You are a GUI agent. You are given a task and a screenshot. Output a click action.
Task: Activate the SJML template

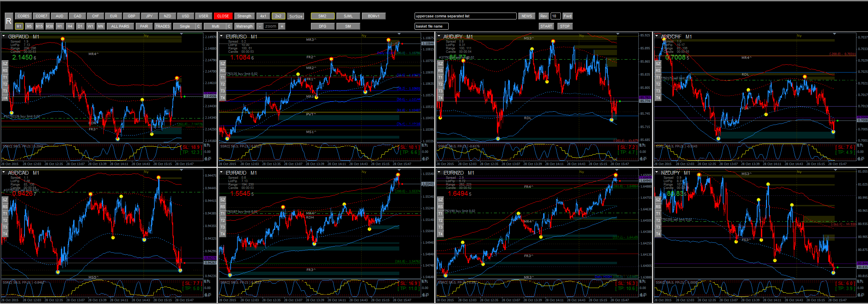[348, 16]
